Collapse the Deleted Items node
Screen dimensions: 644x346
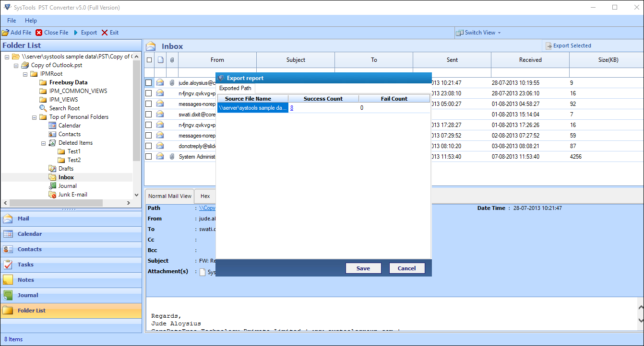(x=43, y=143)
